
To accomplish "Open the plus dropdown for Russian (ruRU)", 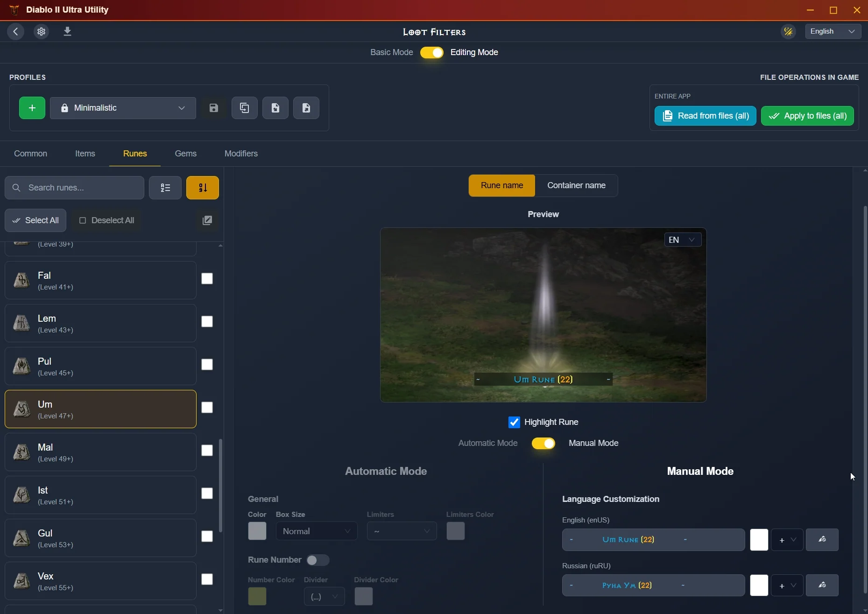I will pos(787,586).
